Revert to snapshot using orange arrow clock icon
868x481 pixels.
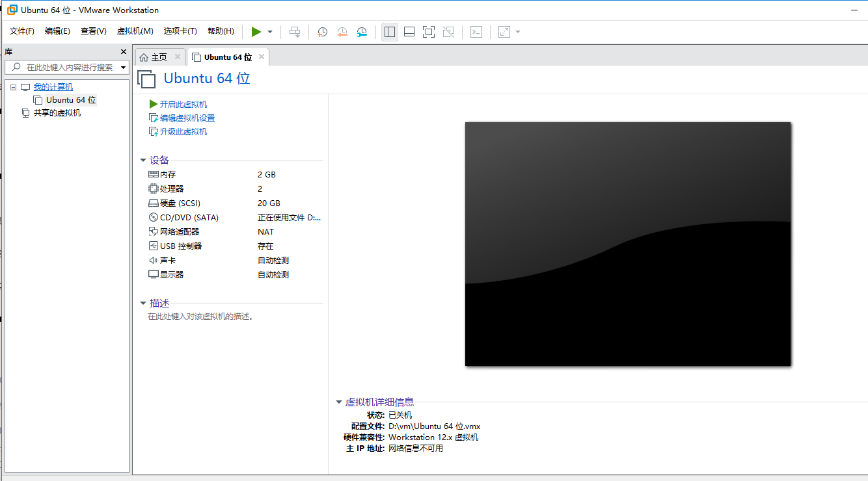click(342, 32)
